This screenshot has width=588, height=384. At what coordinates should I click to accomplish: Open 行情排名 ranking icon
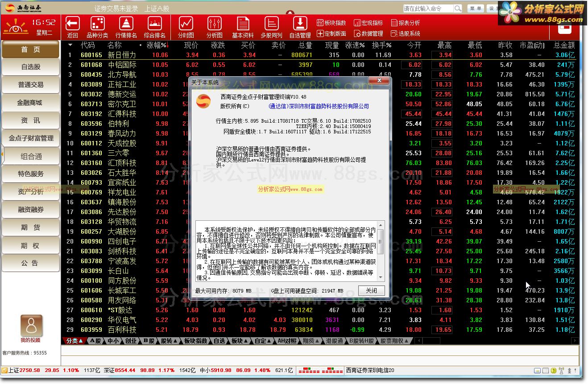126,27
